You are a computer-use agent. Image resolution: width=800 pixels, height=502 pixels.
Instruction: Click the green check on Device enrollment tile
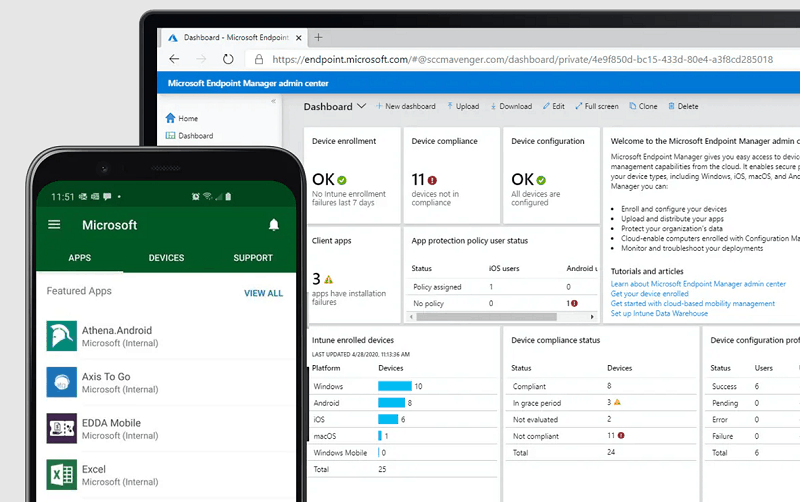point(342,180)
